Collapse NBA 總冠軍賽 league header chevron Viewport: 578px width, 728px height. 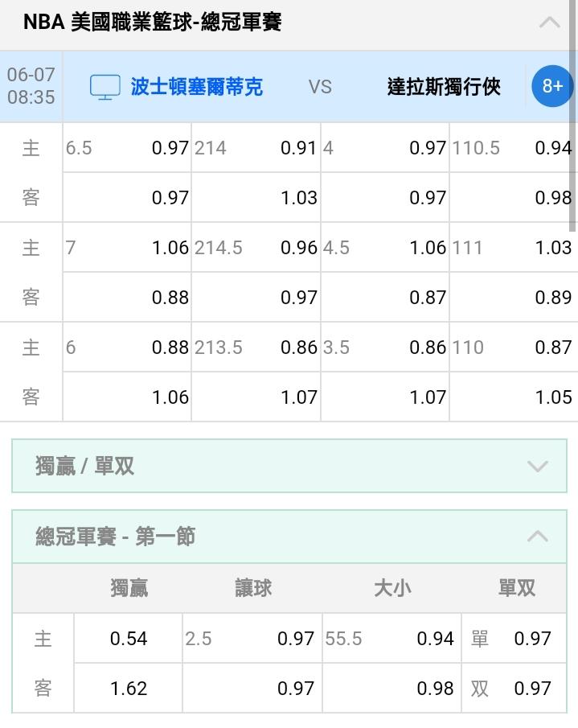tap(549, 23)
